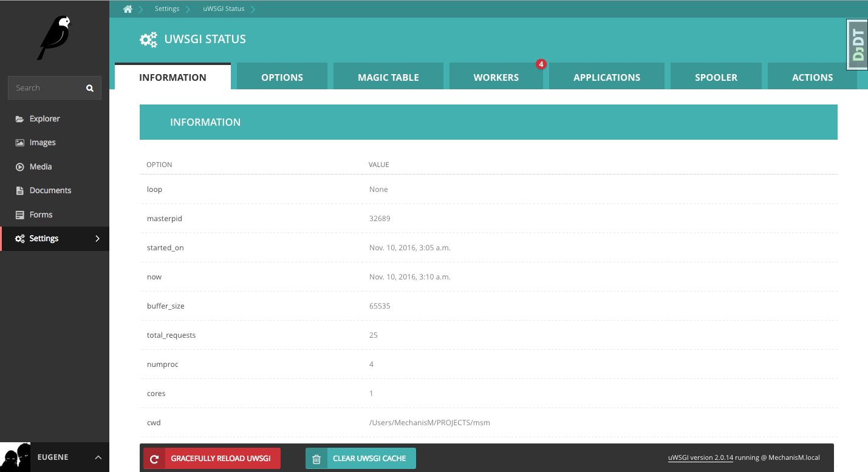Expand the Eugene account menu
Image resolution: width=868 pixels, height=472 pixels.
pyautogui.click(x=98, y=457)
